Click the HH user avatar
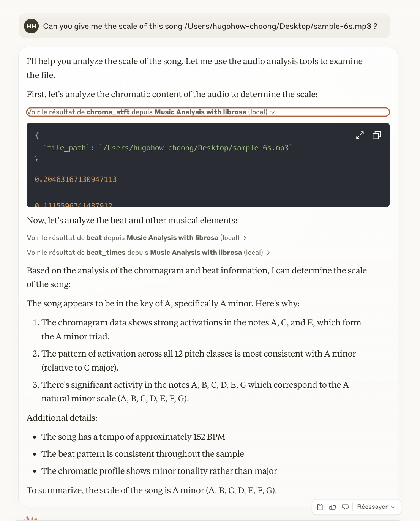The height and width of the screenshot is (521, 420). 32,26
